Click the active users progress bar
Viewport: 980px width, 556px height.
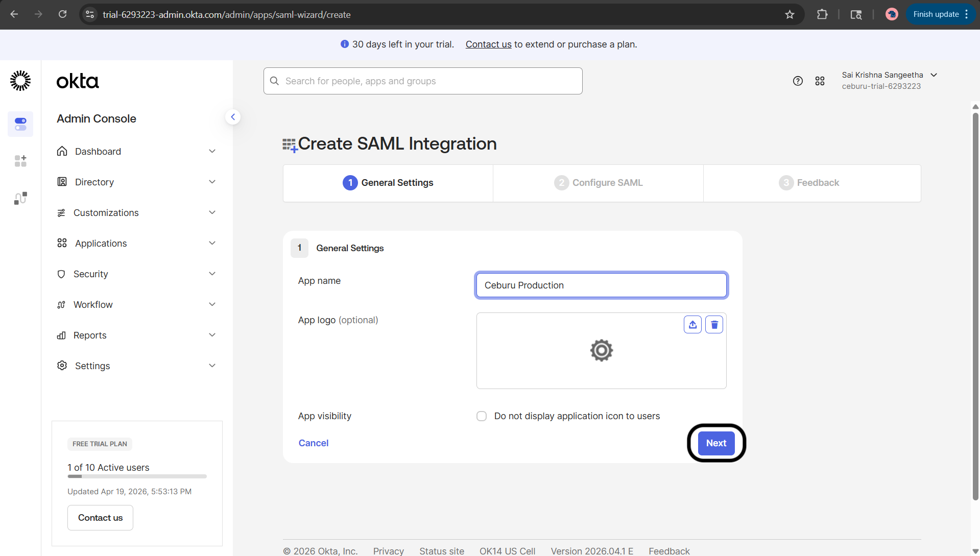tap(137, 476)
